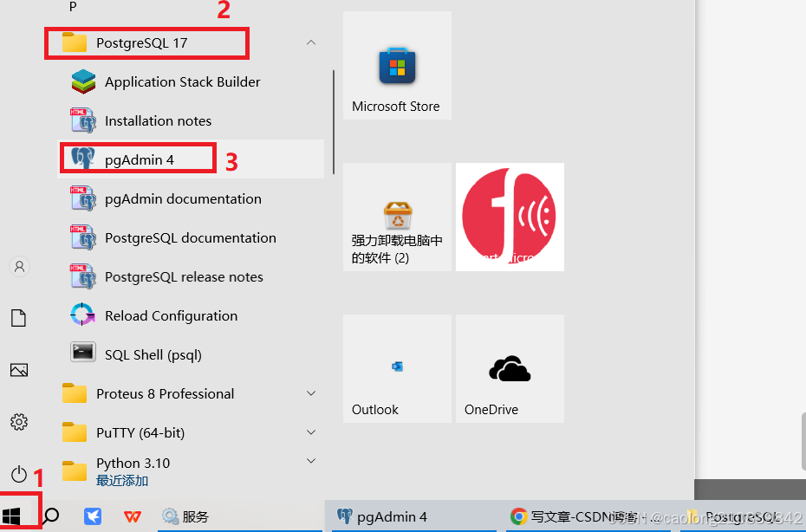Screen dimensions: 806x532
Task: Click the Power button in Start sidebar
Action: [x=19, y=474]
